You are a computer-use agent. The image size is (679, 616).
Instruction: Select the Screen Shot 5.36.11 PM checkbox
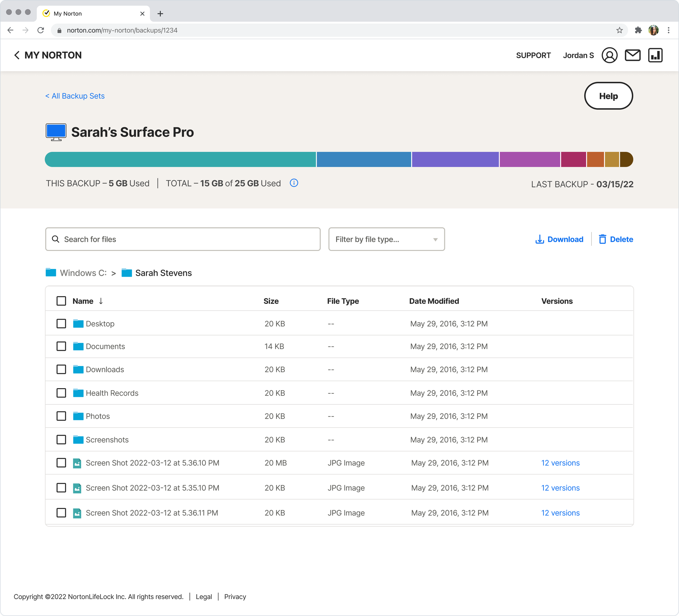pyautogui.click(x=61, y=512)
